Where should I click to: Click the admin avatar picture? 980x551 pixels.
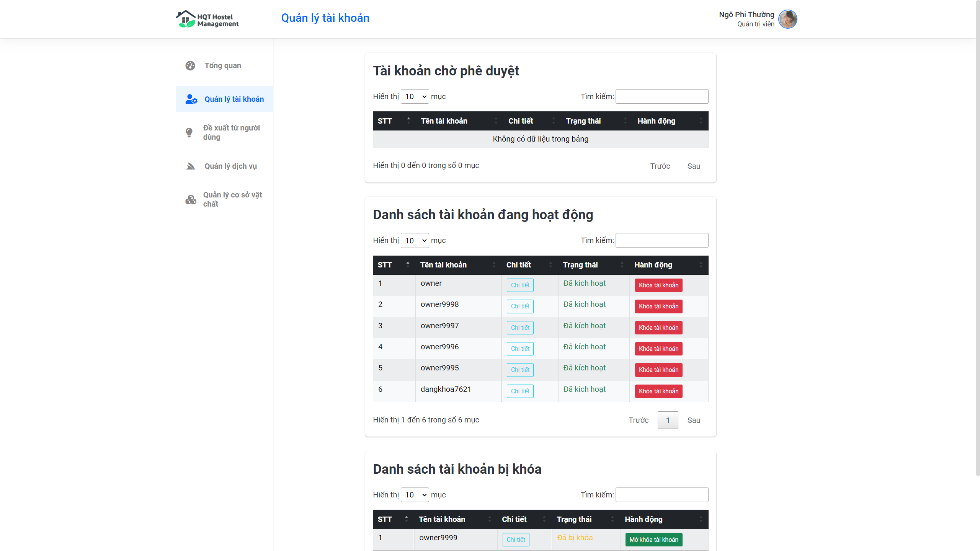[x=787, y=19]
